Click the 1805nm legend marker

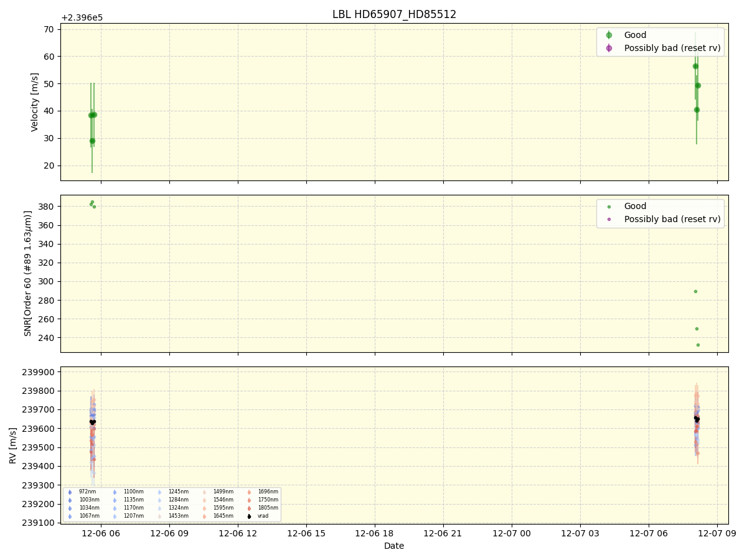tap(249, 508)
